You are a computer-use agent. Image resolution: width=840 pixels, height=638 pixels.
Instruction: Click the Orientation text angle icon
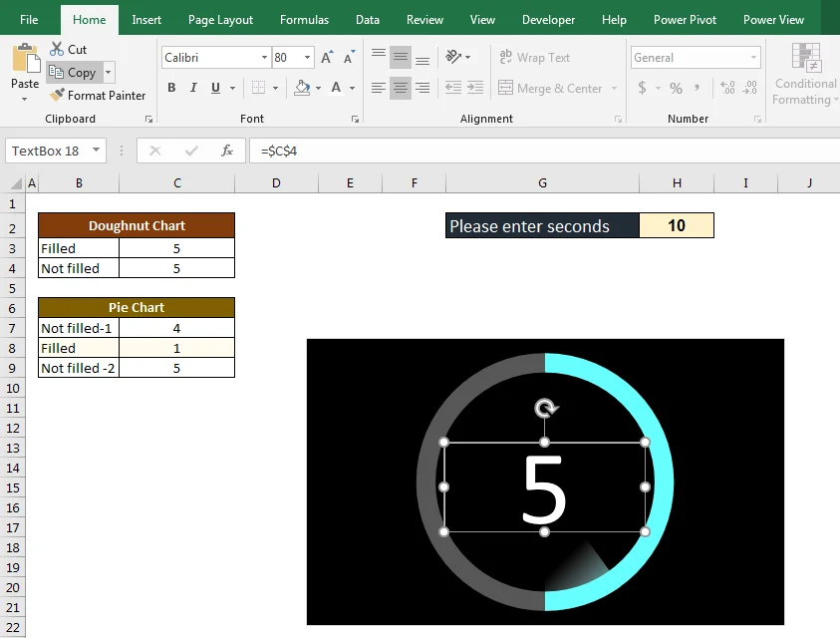click(453, 58)
